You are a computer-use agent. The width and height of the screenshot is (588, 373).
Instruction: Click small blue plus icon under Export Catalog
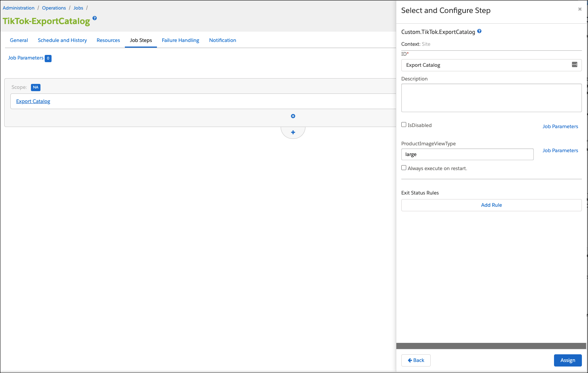pyautogui.click(x=293, y=116)
